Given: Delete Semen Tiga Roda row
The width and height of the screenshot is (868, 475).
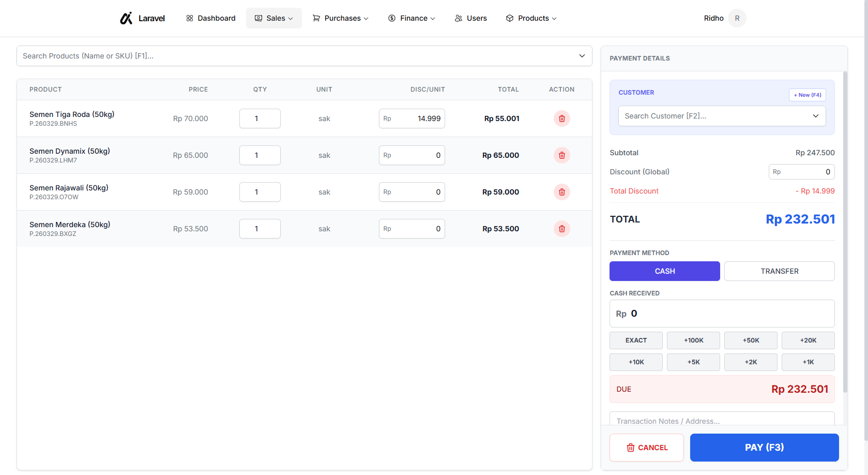Looking at the screenshot, I should [562, 118].
